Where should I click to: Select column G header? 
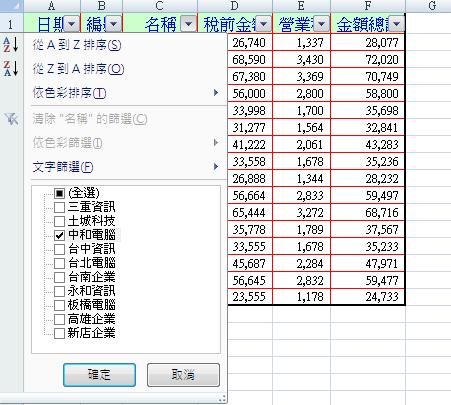coord(432,6)
